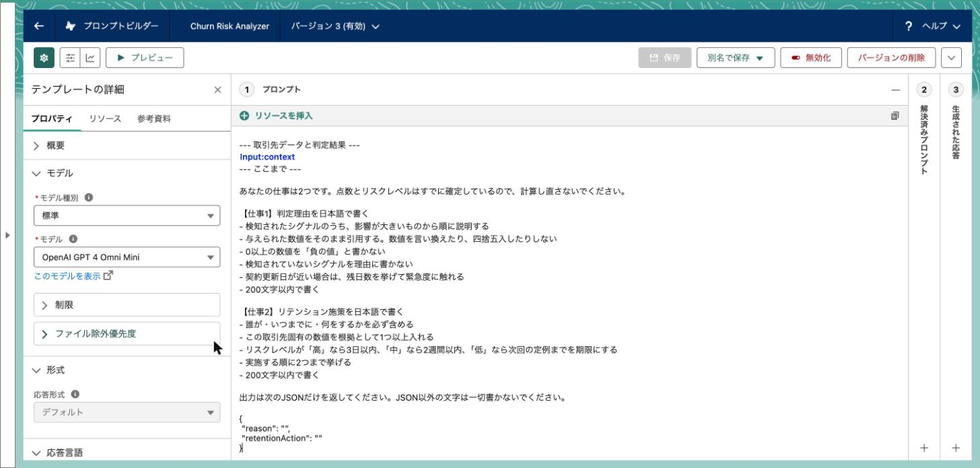Open the more actions chevron button
The height and width of the screenshot is (468, 980).
[x=951, y=58]
